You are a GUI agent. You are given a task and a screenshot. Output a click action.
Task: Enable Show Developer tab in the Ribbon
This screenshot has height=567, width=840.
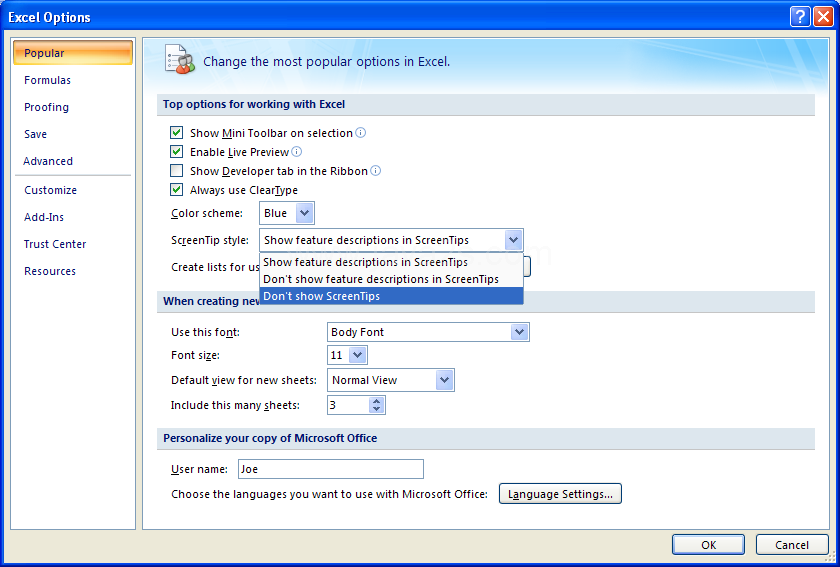(176, 170)
